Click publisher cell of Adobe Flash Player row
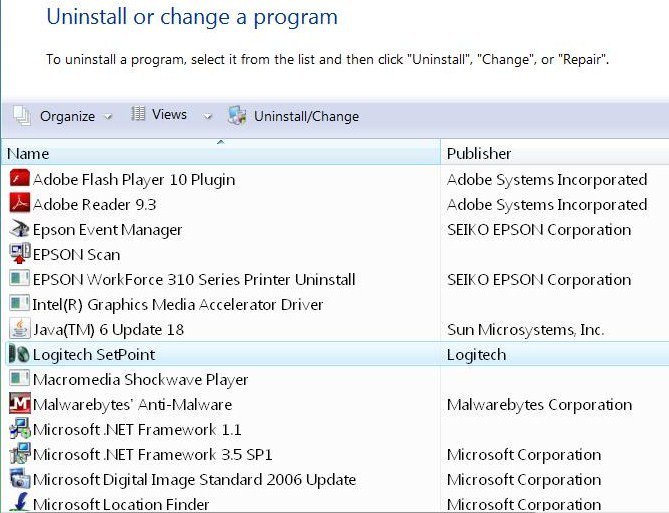This screenshot has width=669, height=513. pos(547,180)
